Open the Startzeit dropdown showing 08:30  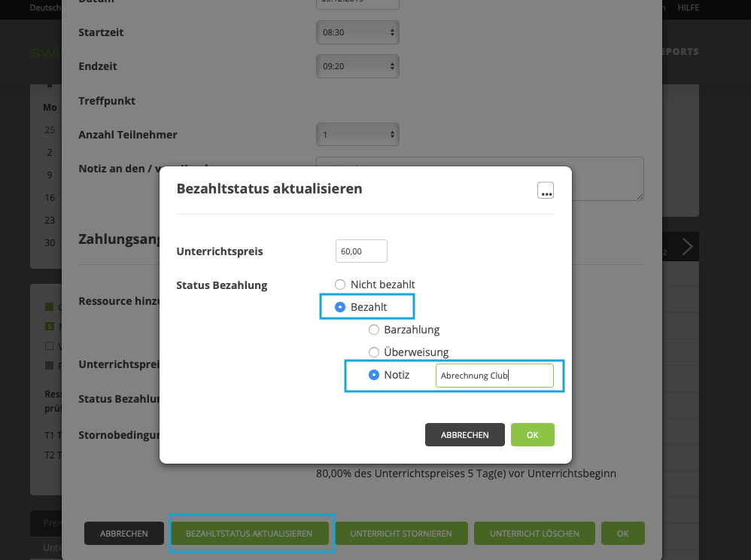point(357,32)
